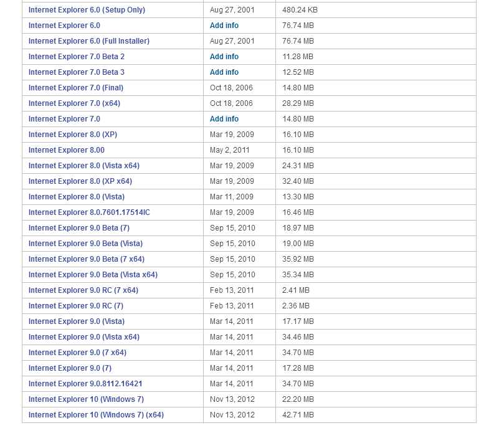Open the Internet Explorer 9.0 RC (7) link
504x433 pixels.
click(76, 306)
